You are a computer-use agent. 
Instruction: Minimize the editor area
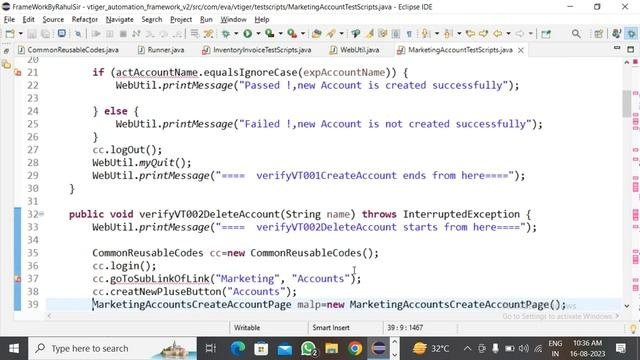pyautogui.click(x=617, y=49)
